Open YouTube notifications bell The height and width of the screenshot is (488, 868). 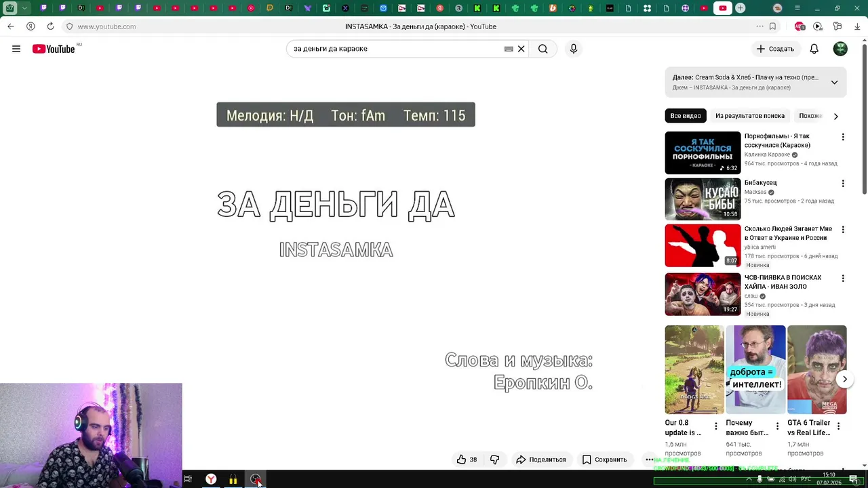coord(814,49)
